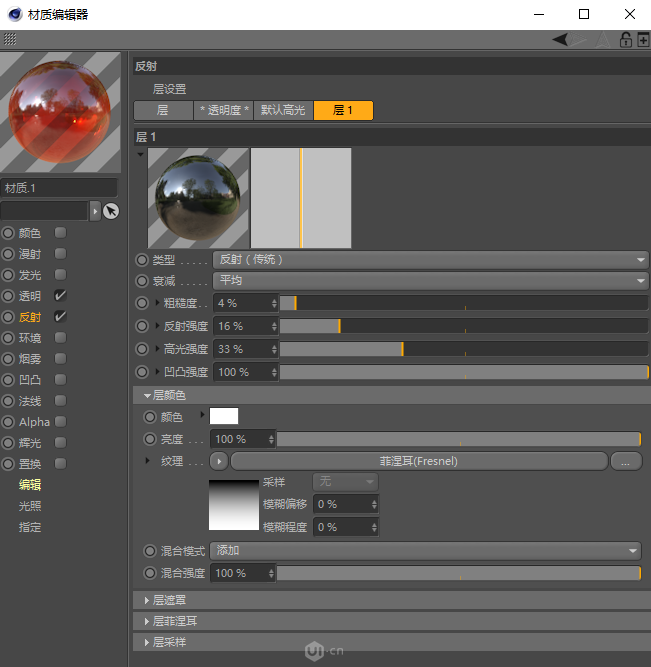Viewport: 651px width, 667px height.
Task: Click the grip handle icon at top left
Action: (9, 39)
